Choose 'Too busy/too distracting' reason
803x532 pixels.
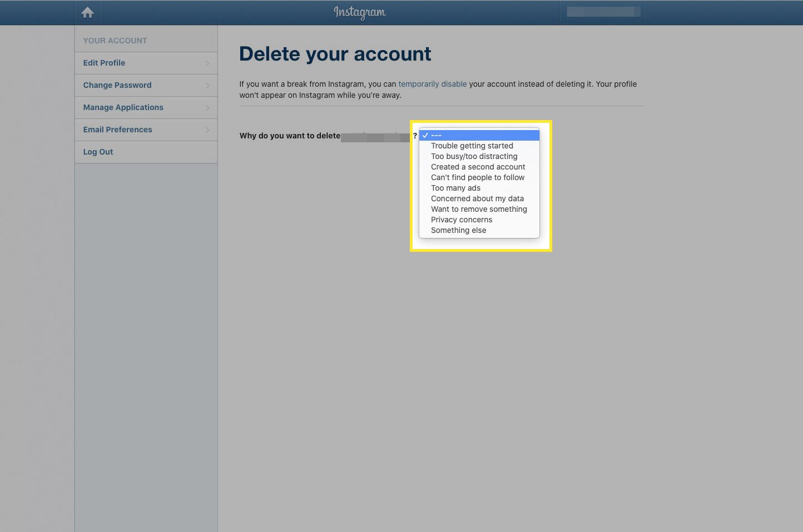pyautogui.click(x=479, y=156)
